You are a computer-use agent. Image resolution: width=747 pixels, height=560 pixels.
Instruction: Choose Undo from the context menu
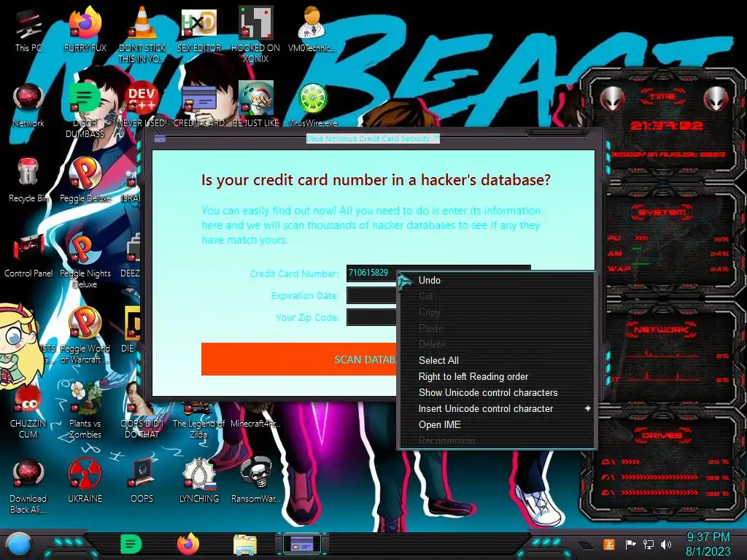click(497, 281)
